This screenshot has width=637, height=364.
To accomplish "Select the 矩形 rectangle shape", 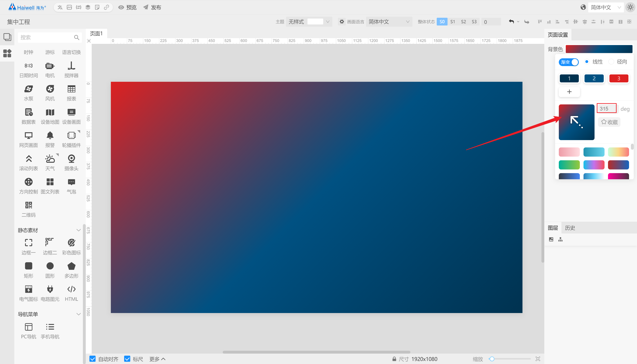I will (29, 270).
